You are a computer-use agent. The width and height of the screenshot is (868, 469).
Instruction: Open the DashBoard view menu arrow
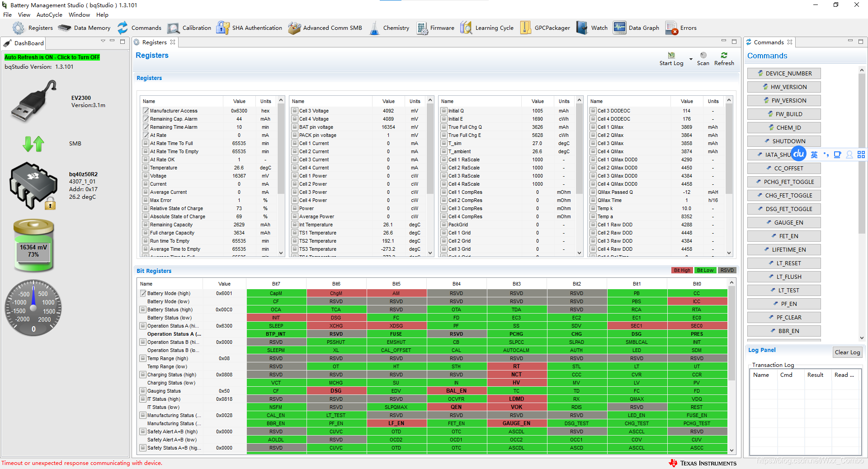[103, 41]
